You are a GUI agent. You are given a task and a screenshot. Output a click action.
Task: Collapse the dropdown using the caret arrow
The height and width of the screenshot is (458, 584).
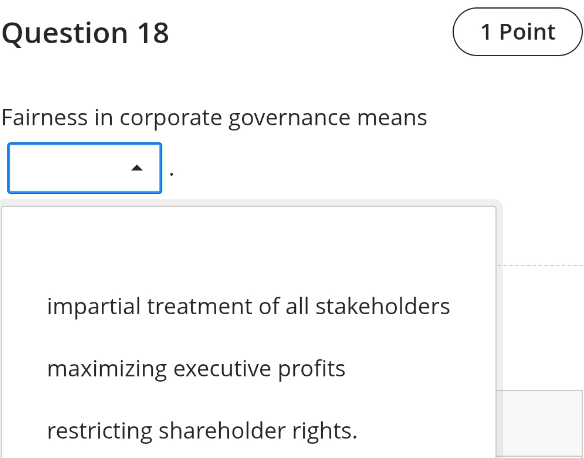coord(137,168)
